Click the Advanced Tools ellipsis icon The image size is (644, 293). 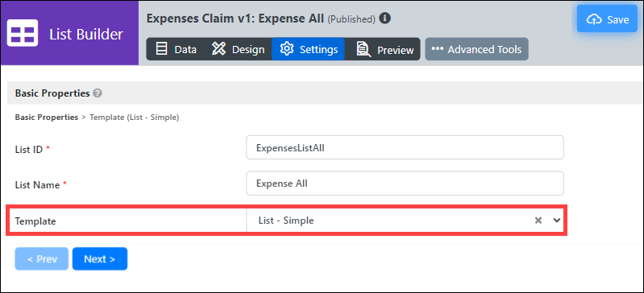(x=438, y=49)
